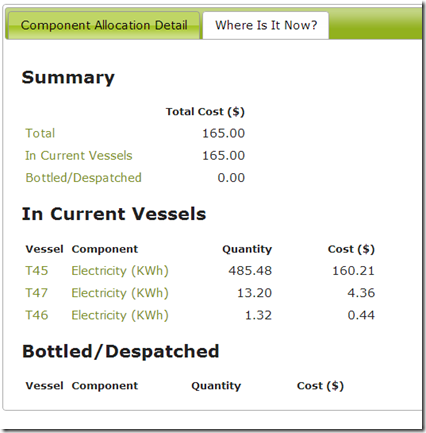Switch to Component Allocation Detail tab
426x433 pixels.
(104, 25)
